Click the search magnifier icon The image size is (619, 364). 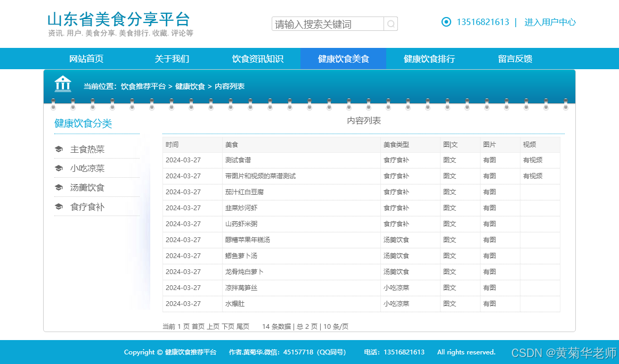point(390,24)
